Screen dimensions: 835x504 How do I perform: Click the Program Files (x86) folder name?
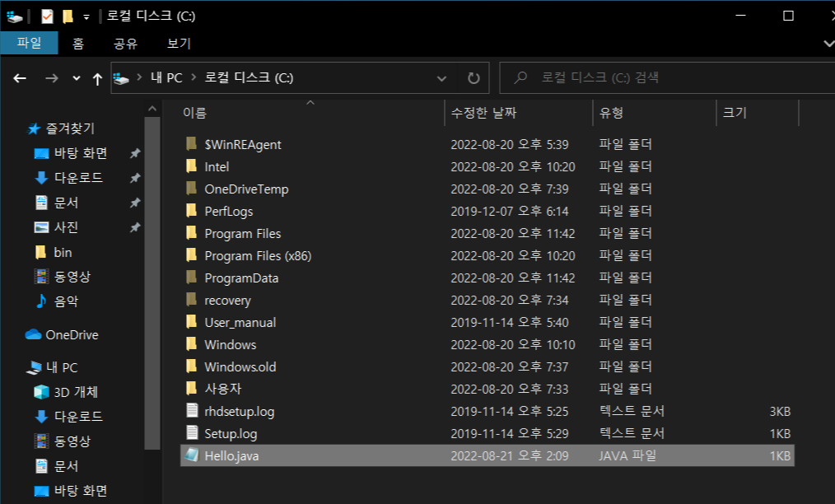pyautogui.click(x=258, y=256)
